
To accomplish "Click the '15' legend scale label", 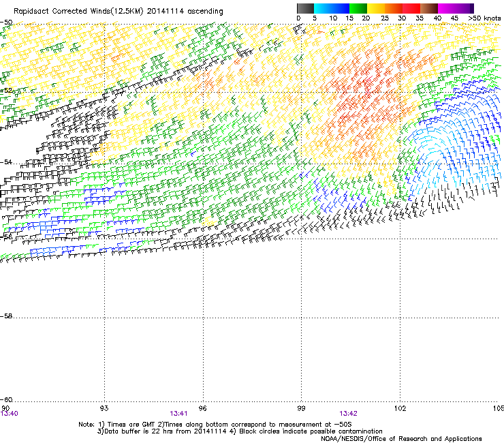I will pyautogui.click(x=349, y=18).
